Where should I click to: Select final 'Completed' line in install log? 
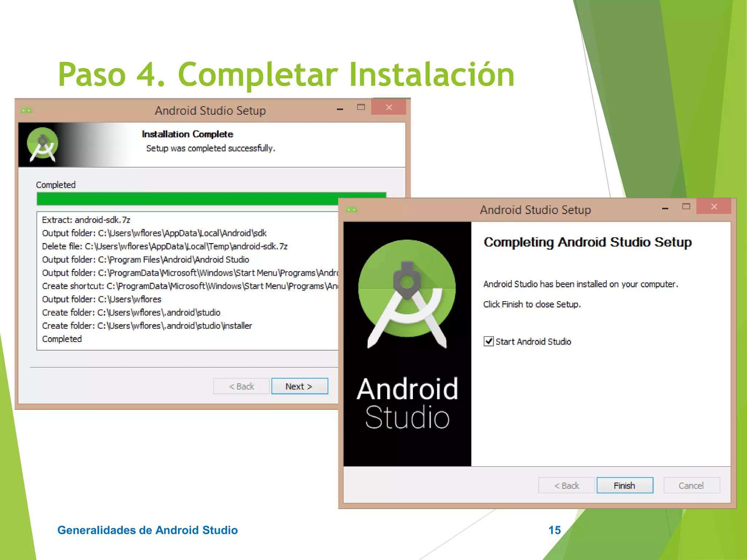[62, 339]
